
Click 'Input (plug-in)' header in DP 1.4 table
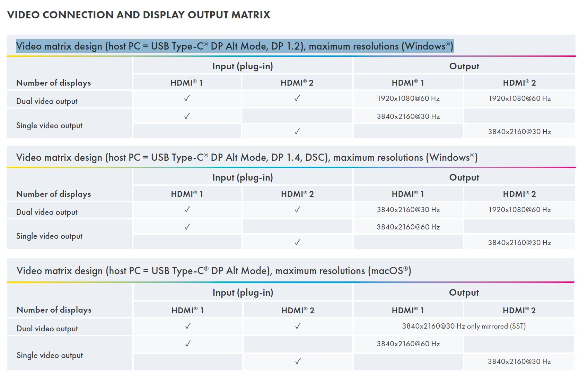tap(243, 177)
